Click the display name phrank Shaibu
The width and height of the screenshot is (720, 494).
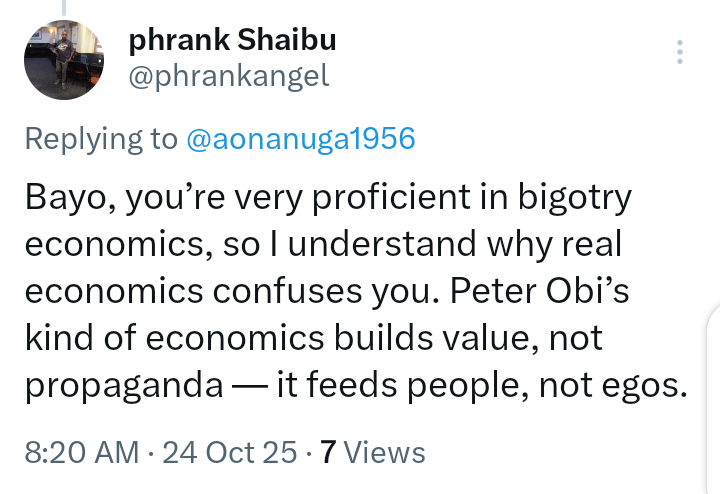tap(232, 41)
